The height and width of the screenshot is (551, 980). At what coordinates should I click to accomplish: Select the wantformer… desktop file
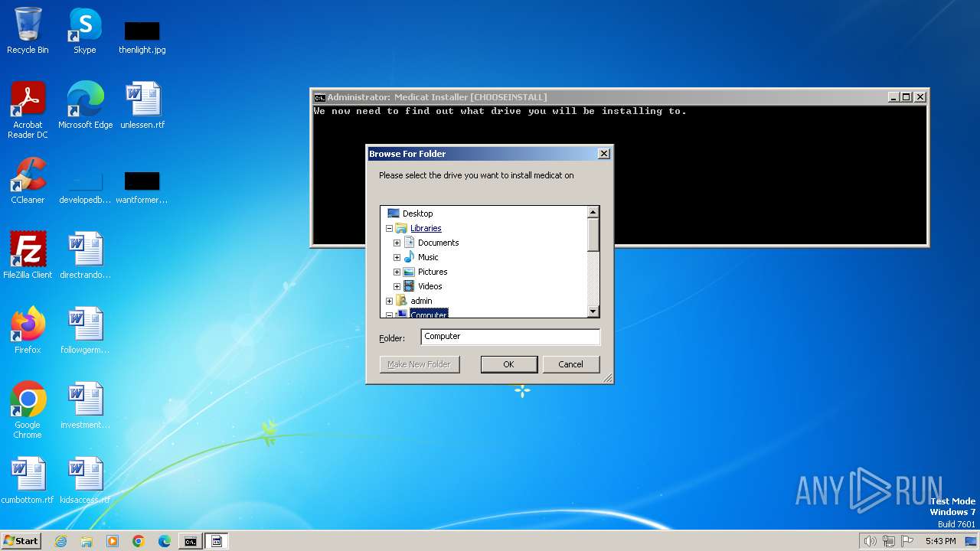(142, 186)
